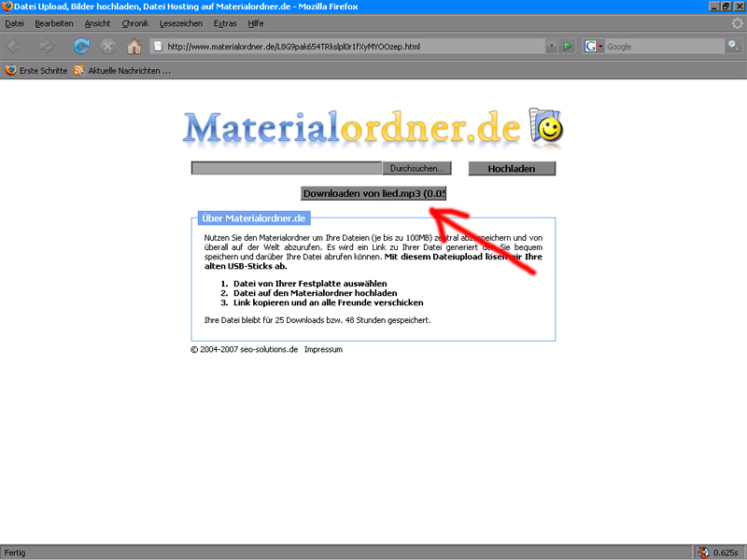This screenshot has width=747, height=560.
Task: Click the Google search box
Action: 665,46
